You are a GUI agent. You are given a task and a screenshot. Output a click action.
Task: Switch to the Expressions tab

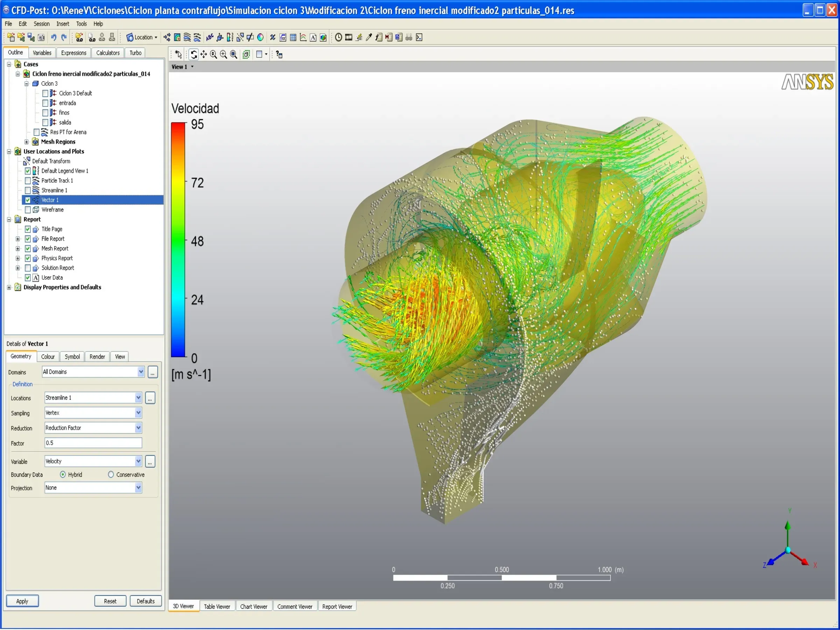pyautogui.click(x=73, y=53)
